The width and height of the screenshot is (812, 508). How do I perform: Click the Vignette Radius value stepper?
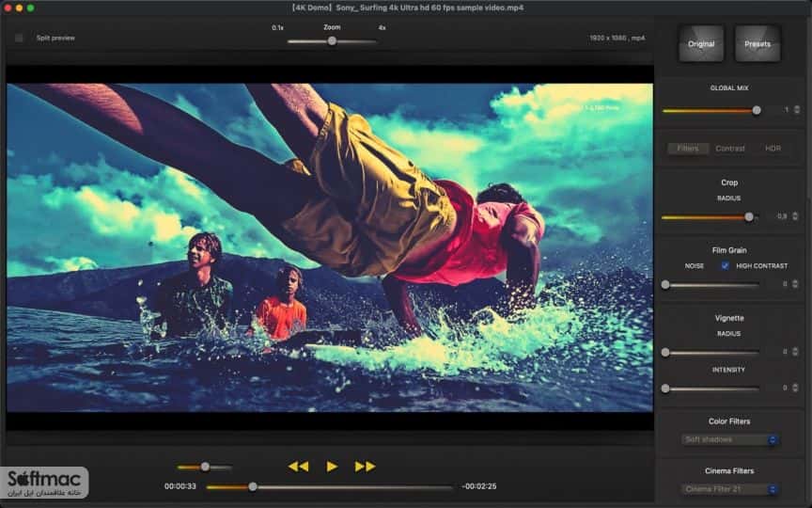click(x=795, y=352)
